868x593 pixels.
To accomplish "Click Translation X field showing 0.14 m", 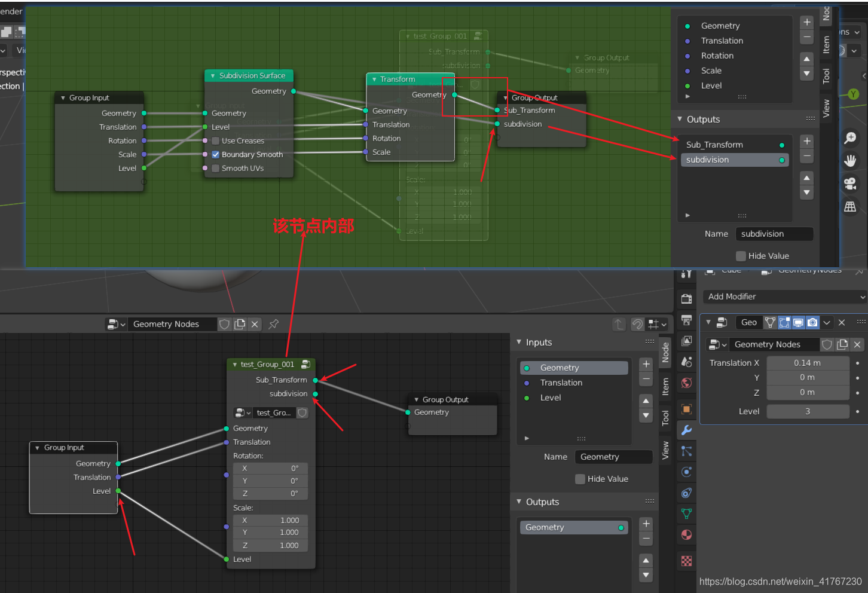I will (x=808, y=363).
